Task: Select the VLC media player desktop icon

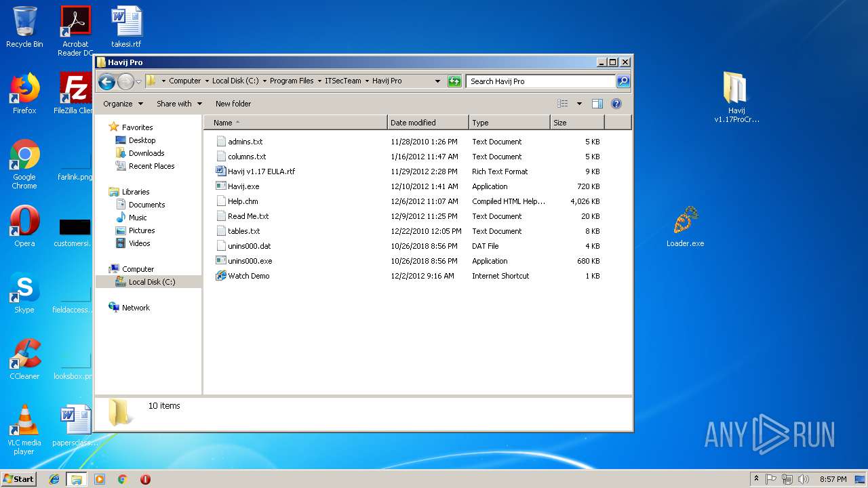Action: tap(24, 430)
